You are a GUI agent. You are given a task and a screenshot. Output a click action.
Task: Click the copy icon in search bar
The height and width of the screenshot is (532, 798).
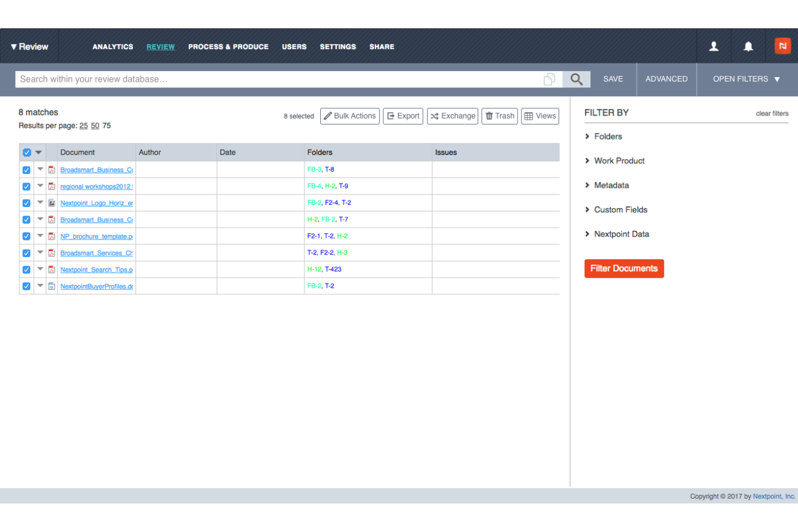[549, 79]
